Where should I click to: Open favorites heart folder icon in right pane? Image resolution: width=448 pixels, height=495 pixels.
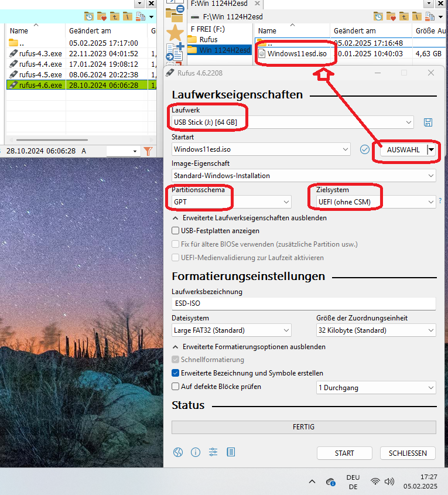(391, 16)
